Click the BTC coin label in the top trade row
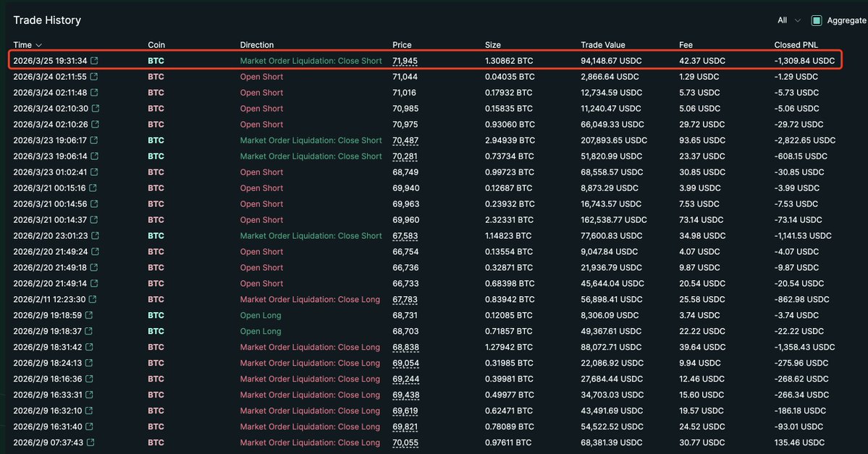Image resolution: width=868 pixels, height=454 pixels. [155, 60]
